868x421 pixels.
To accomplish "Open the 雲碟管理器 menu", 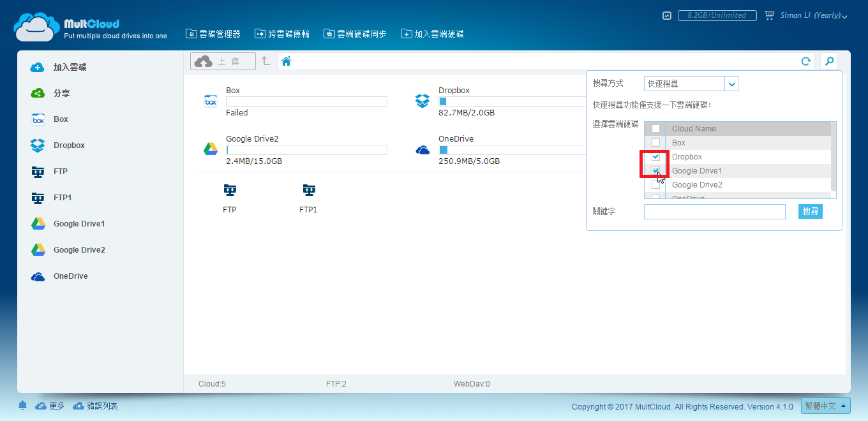I will 213,34.
